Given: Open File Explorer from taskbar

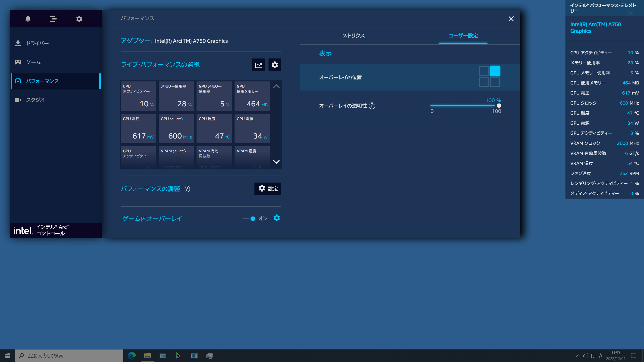Looking at the screenshot, I should [147, 356].
